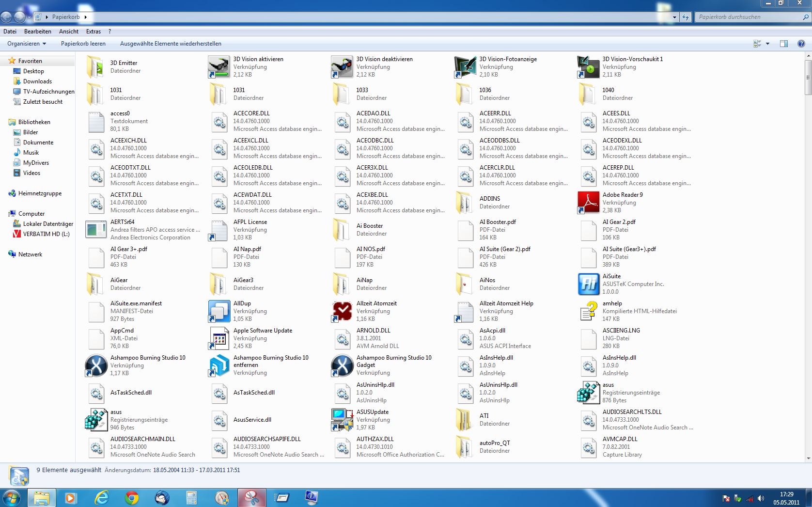Open the calculator taskbar icon
Viewport: 812px width, 507px height.
[x=191, y=498]
